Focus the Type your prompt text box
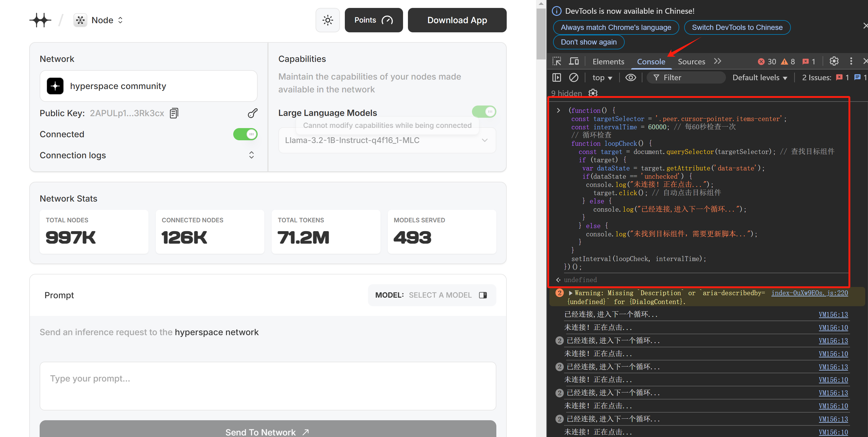This screenshot has height=437, width=868. 268,386
